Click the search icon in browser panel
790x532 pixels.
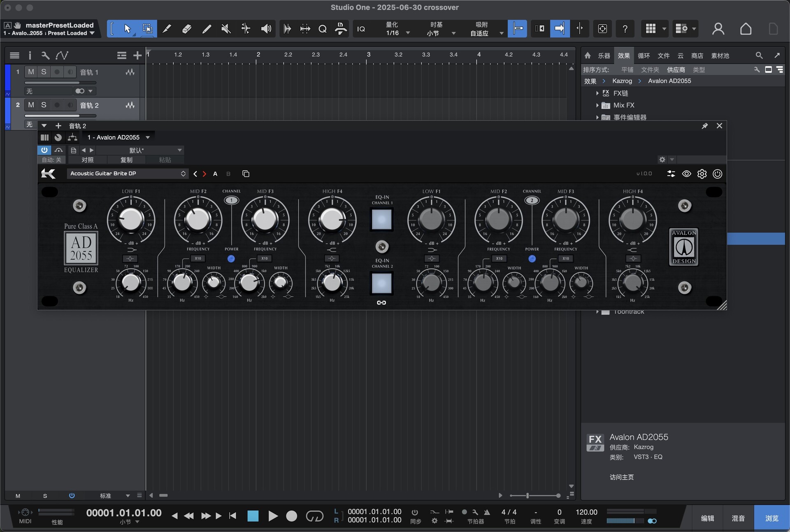759,55
